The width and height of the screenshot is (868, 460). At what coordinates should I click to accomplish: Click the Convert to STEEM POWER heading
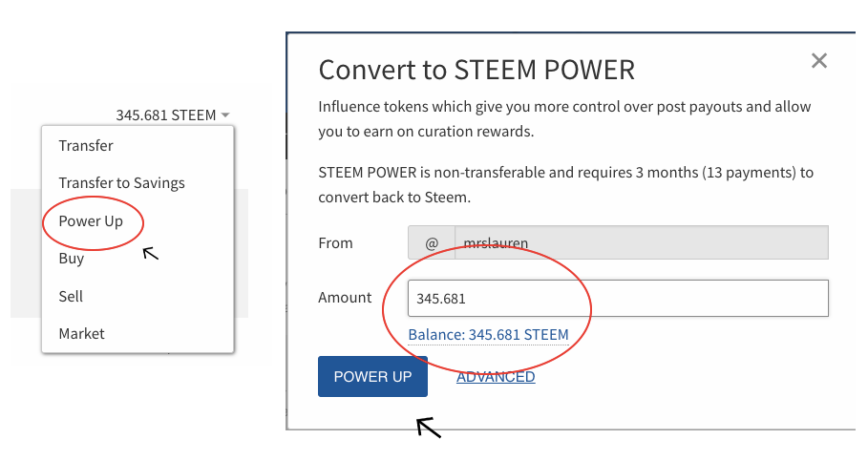[476, 71]
